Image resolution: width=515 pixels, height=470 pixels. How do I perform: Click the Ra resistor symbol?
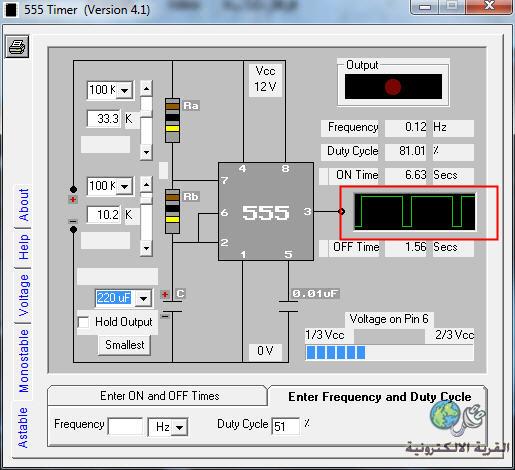click(172, 120)
